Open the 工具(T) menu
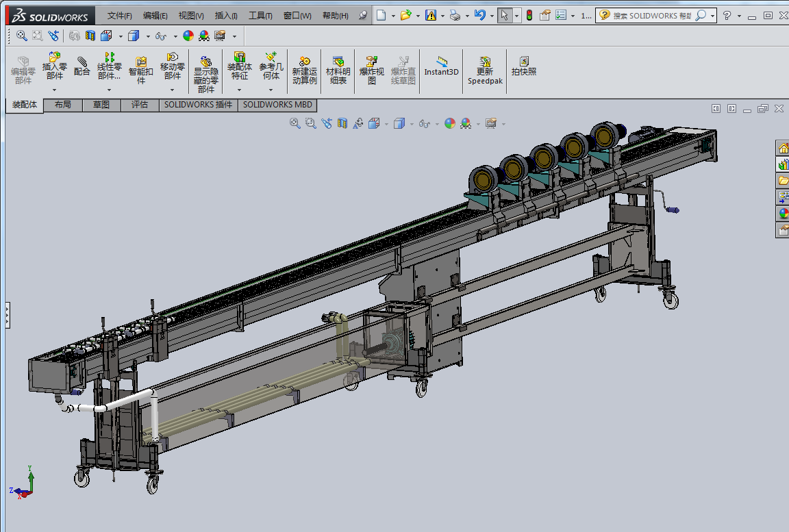 (x=260, y=16)
